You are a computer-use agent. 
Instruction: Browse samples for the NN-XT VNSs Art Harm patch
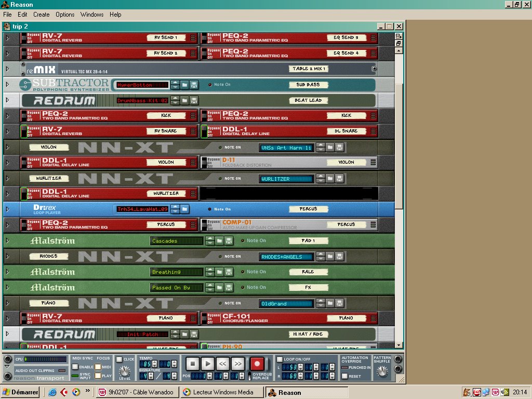click(330, 147)
